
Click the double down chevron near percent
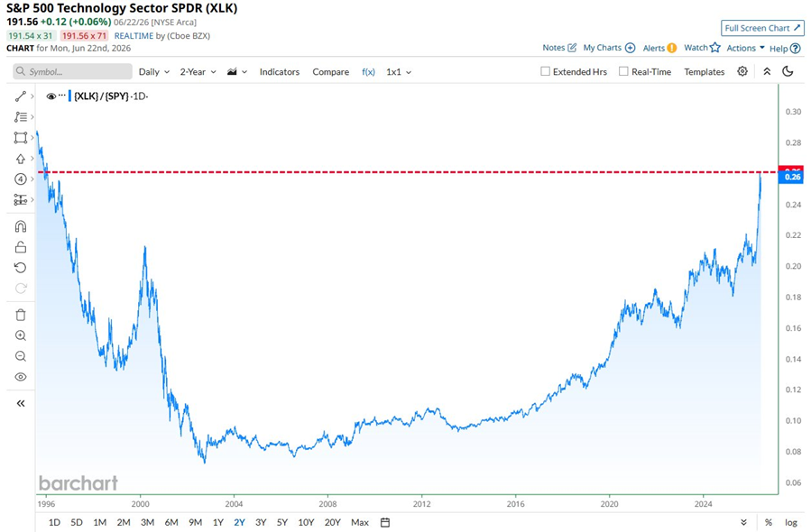click(743, 522)
